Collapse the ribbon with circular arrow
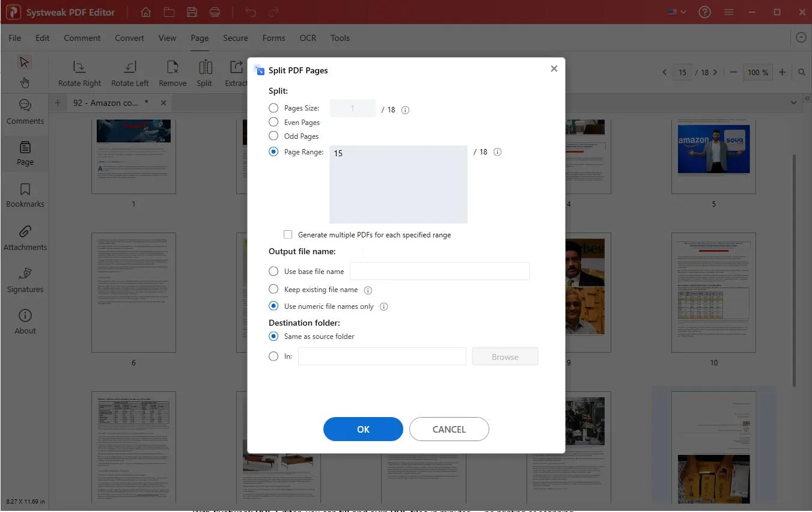Viewport: 812px width, 512px height. 801,37
